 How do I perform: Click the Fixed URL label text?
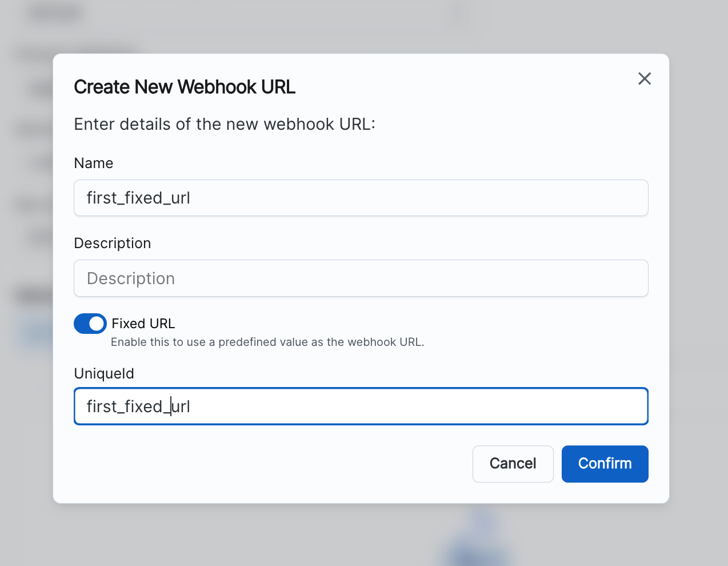point(143,324)
